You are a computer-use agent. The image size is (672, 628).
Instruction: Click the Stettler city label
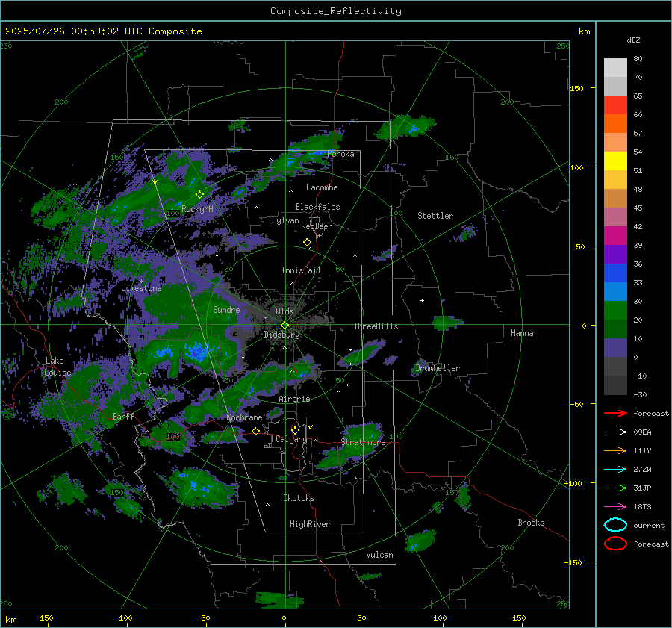[x=435, y=216]
